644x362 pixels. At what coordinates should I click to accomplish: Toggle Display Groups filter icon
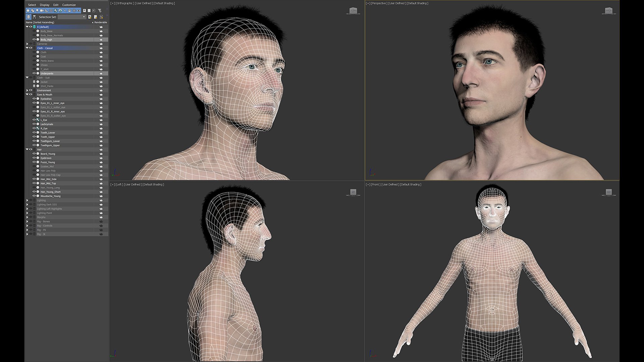point(56,11)
